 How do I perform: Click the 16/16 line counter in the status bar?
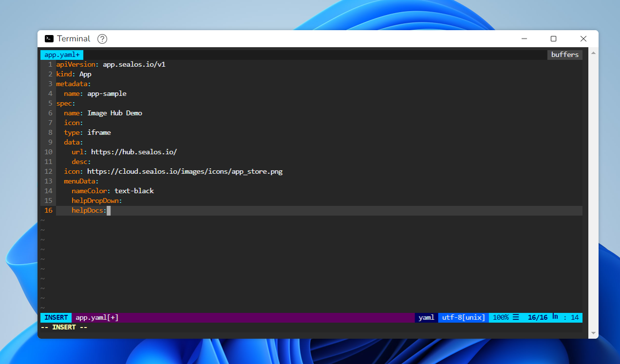[537, 317]
